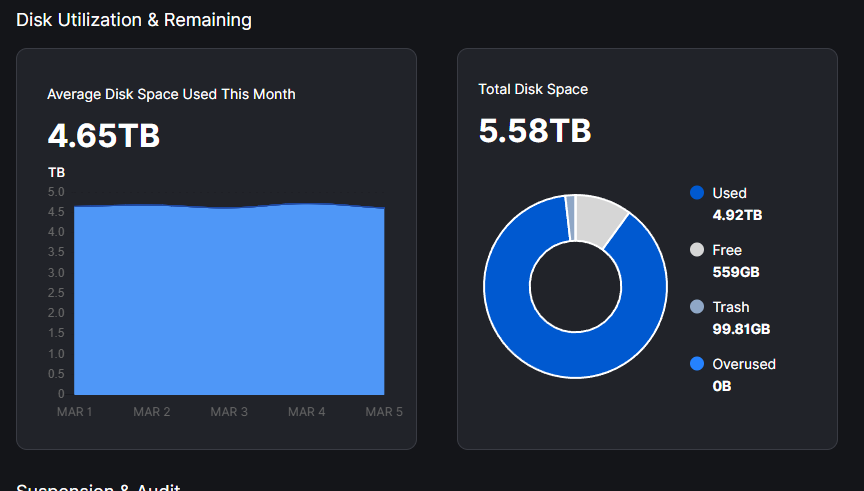Click the Trash legend color dot

[697, 307]
